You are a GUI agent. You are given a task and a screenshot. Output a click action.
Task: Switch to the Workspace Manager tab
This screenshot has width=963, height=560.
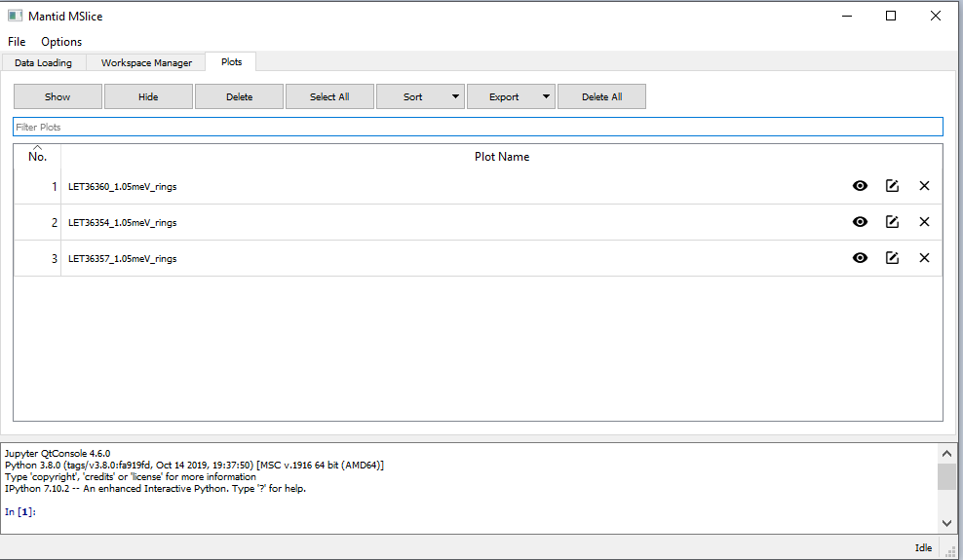point(146,63)
